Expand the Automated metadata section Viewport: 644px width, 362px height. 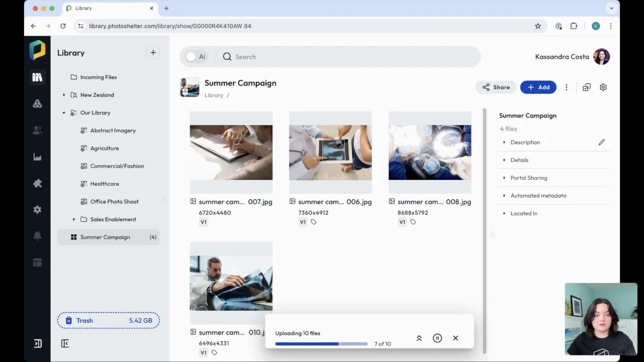click(x=538, y=196)
